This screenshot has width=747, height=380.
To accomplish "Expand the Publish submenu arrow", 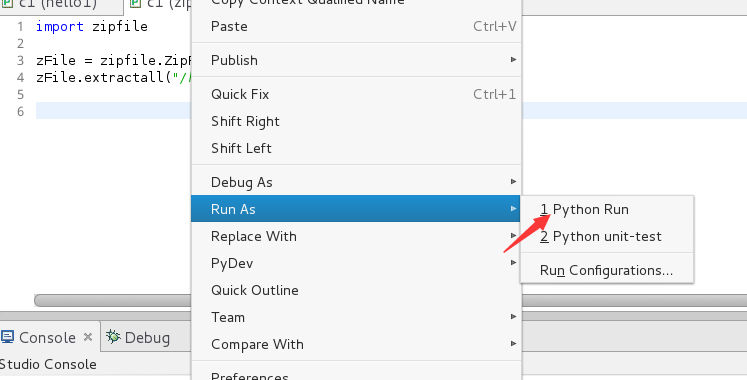I will [513, 60].
